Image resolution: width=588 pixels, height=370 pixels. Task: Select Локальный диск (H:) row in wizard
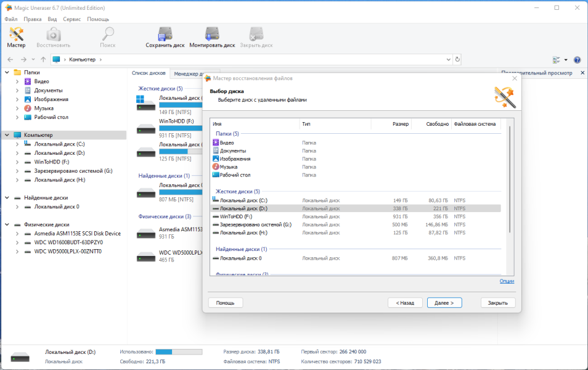(356, 232)
